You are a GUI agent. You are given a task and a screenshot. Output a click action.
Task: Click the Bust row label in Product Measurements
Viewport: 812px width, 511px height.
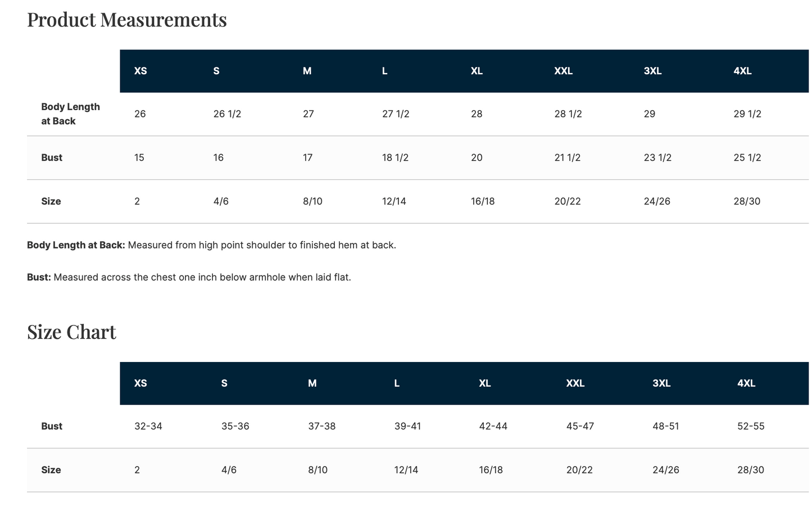52,158
